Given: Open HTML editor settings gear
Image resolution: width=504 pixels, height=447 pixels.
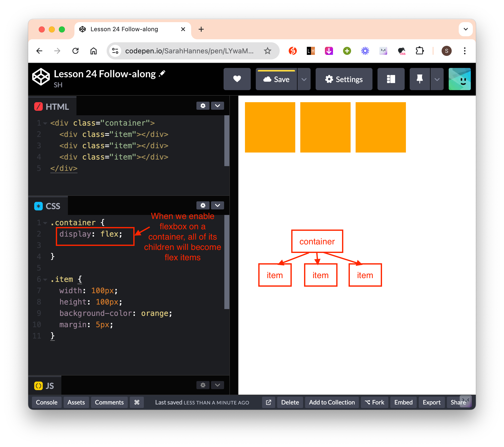Looking at the screenshot, I should pyautogui.click(x=203, y=106).
